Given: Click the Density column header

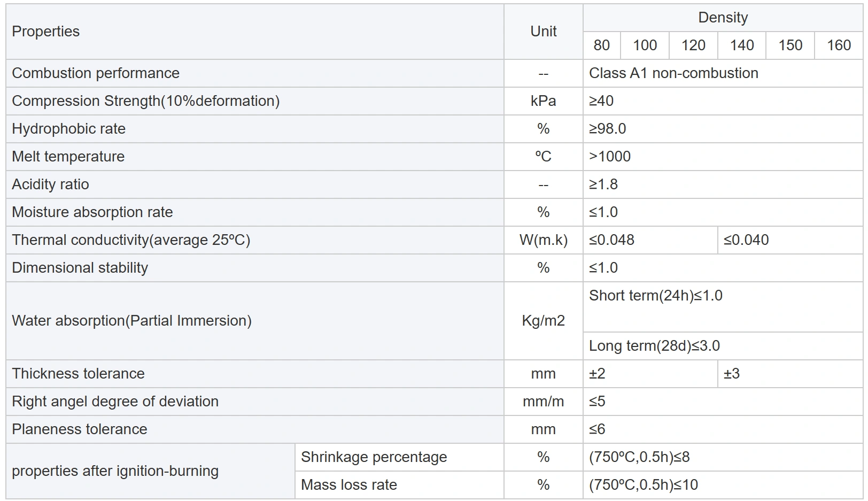Looking at the screenshot, I should (x=723, y=18).
